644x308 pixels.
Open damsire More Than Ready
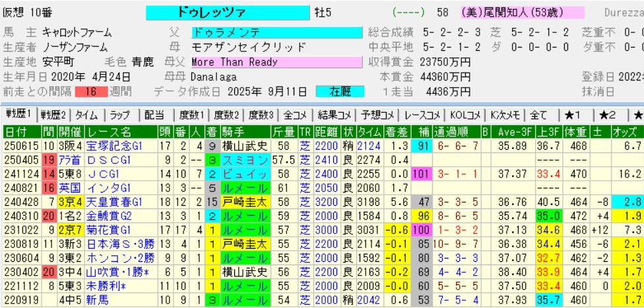click(x=276, y=62)
